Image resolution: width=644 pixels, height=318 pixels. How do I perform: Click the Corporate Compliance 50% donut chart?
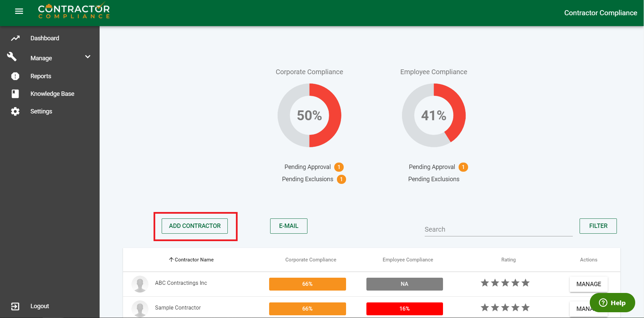[309, 115]
